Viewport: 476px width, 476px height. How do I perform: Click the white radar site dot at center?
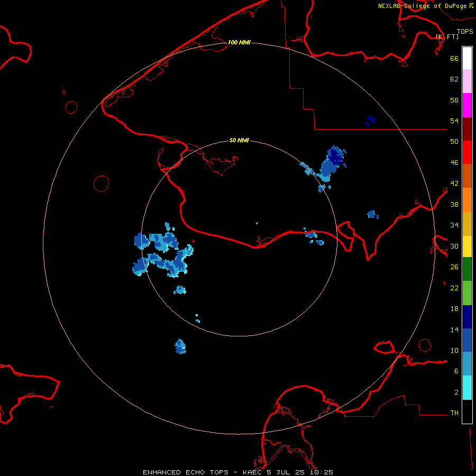coord(257,223)
